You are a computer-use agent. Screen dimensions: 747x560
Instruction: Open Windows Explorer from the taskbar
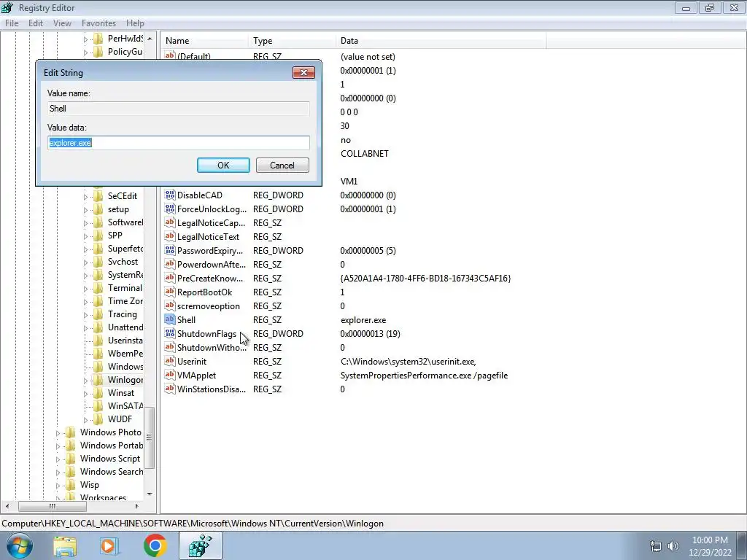click(65, 545)
